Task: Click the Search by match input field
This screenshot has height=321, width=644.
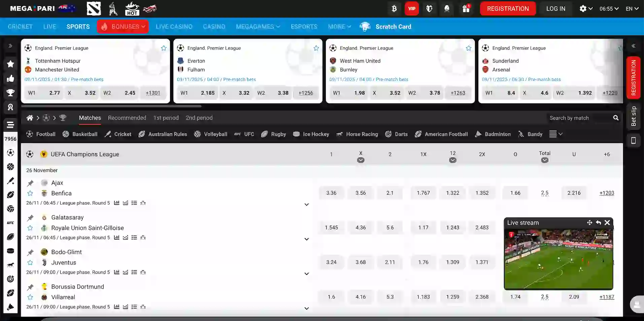Action: point(579,118)
